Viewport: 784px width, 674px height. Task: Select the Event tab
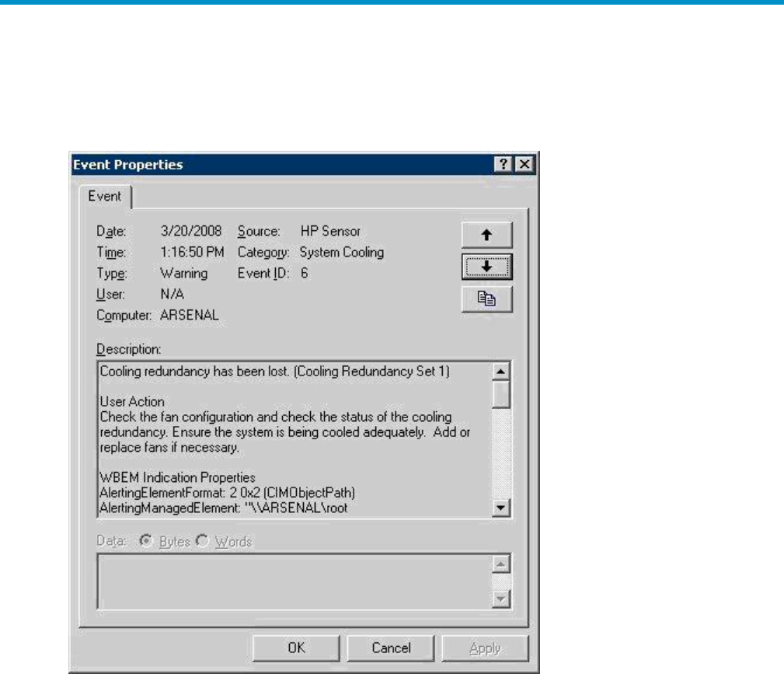[x=104, y=196]
